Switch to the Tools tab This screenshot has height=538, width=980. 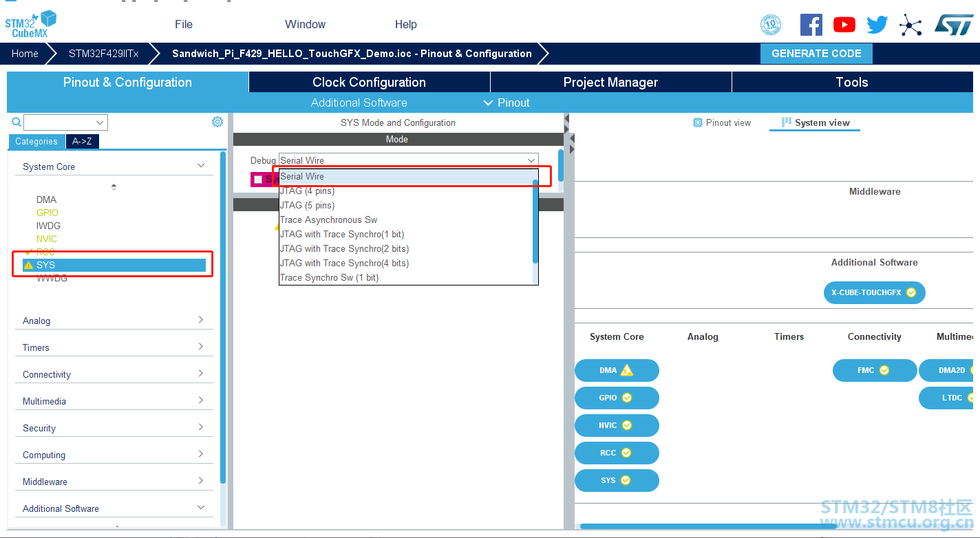click(852, 82)
